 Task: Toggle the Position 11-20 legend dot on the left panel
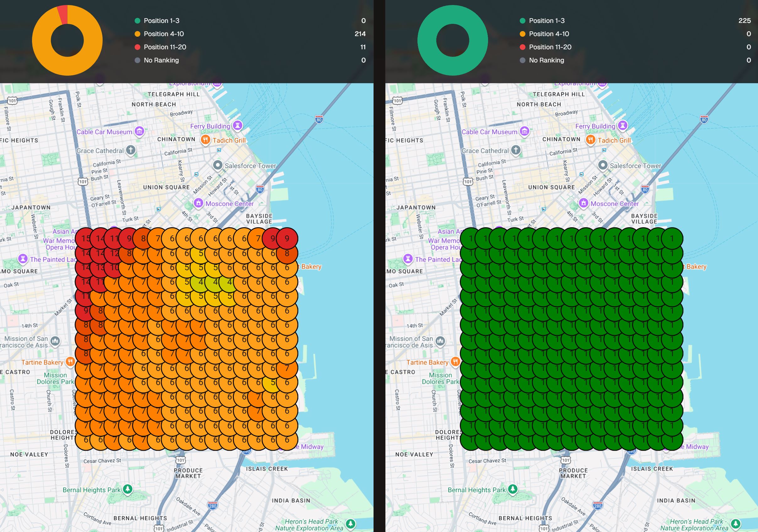pyautogui.click(x=138, y=47)
